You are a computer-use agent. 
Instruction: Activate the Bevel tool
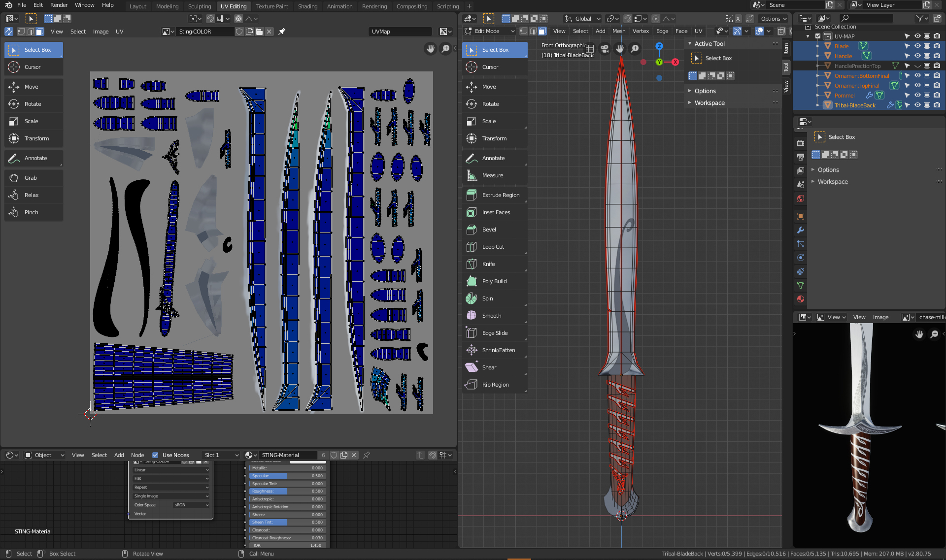tap(489, 230)
